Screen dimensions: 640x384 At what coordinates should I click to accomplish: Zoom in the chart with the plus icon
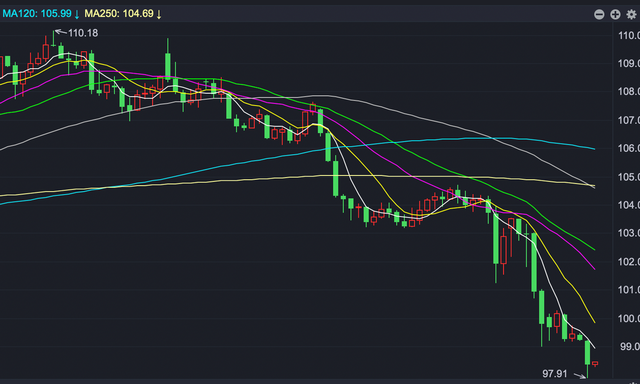pos(615,15)
